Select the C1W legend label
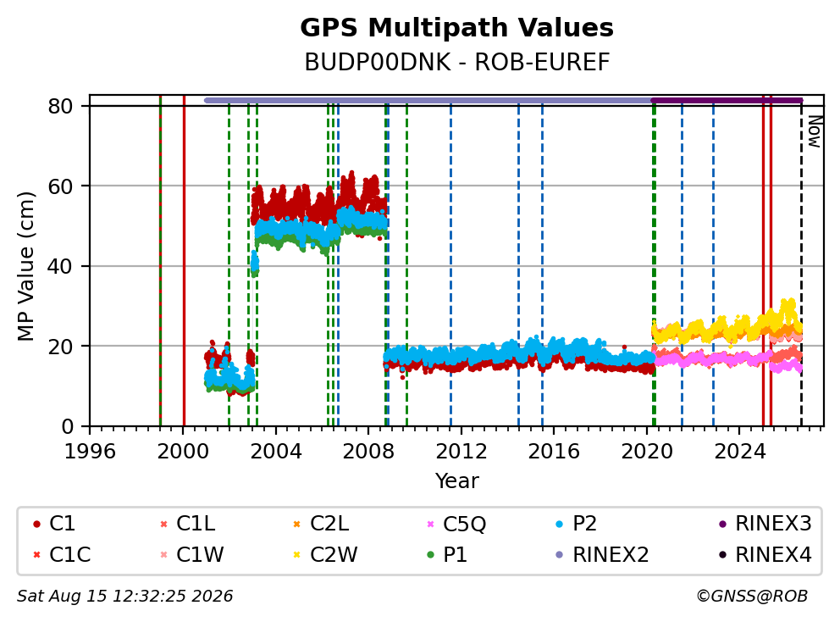The height and width of the screenshot is (622, 840). click(x=200, y=554)
